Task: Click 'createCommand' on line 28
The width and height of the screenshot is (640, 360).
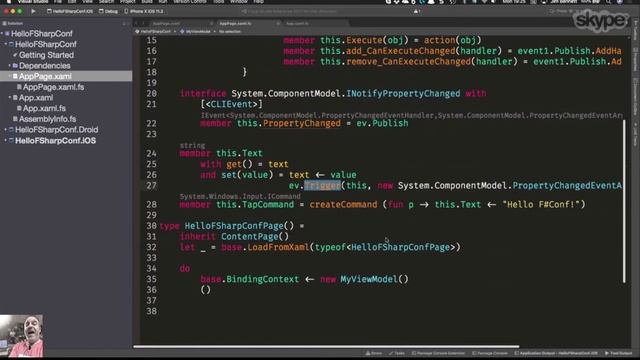Action: [x=343, y=204]
